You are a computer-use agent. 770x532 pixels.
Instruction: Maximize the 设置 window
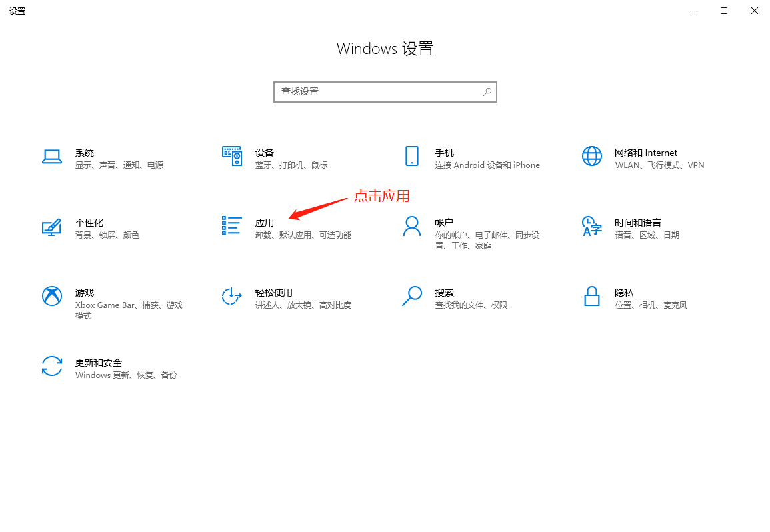724,11
